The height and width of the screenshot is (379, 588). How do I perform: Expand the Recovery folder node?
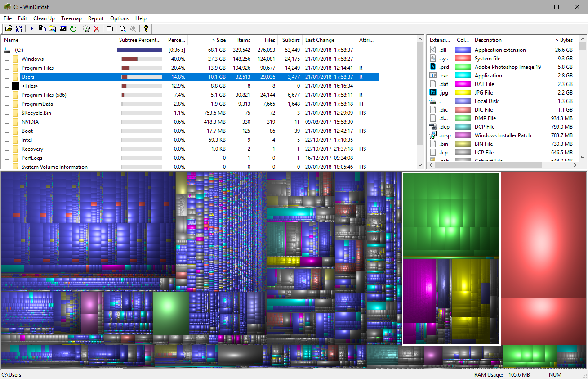point(7,149)
